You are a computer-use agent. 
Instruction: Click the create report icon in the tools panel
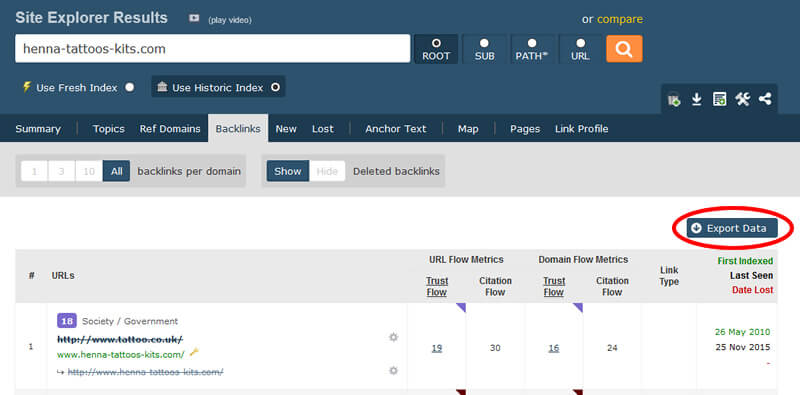719,100
